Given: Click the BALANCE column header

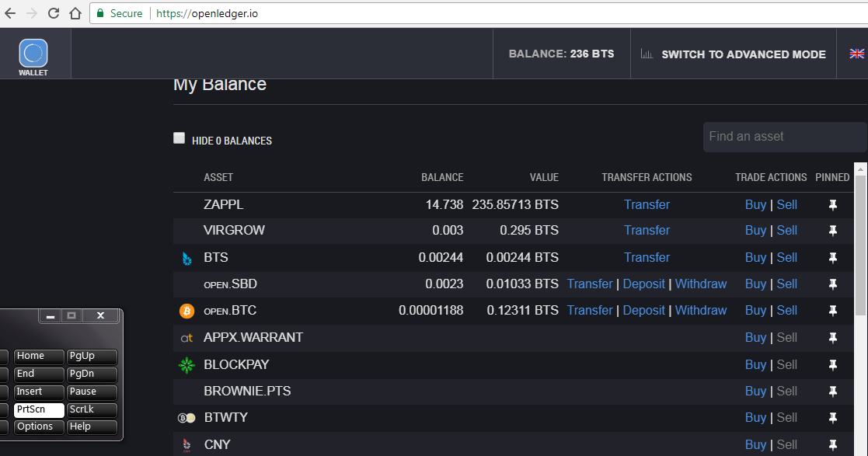Looking at the screenshot, I should pyautogui.click(x=442, y=178).
